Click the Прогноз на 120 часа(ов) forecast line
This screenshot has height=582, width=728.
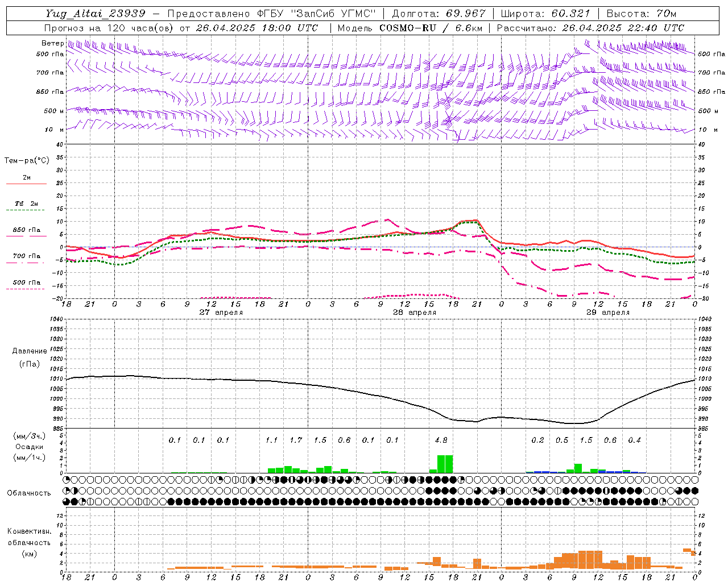(181, 28)
